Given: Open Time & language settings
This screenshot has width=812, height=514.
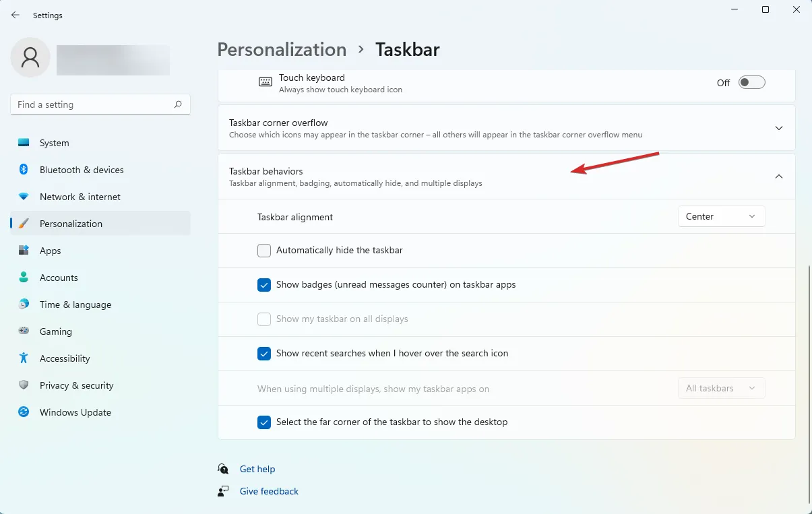Looking at the screenshot, I should [x=75, y=304].
